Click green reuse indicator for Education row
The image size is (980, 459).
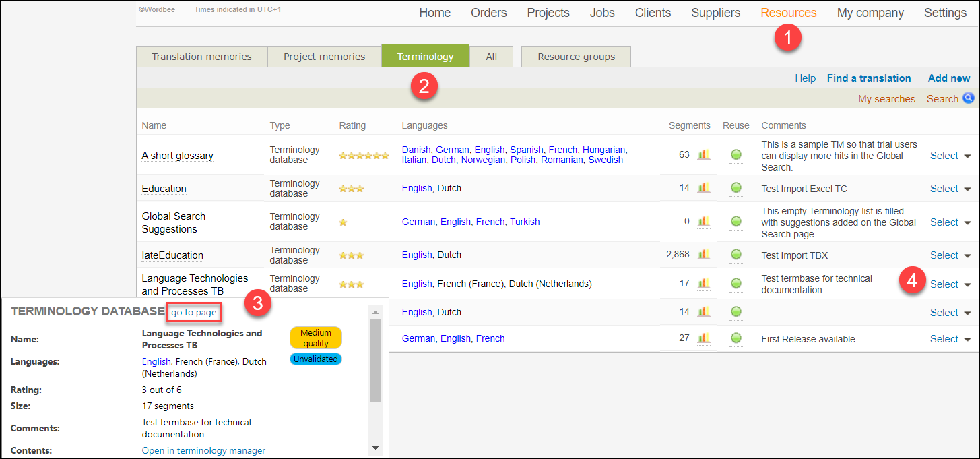(x=736, y=188)
